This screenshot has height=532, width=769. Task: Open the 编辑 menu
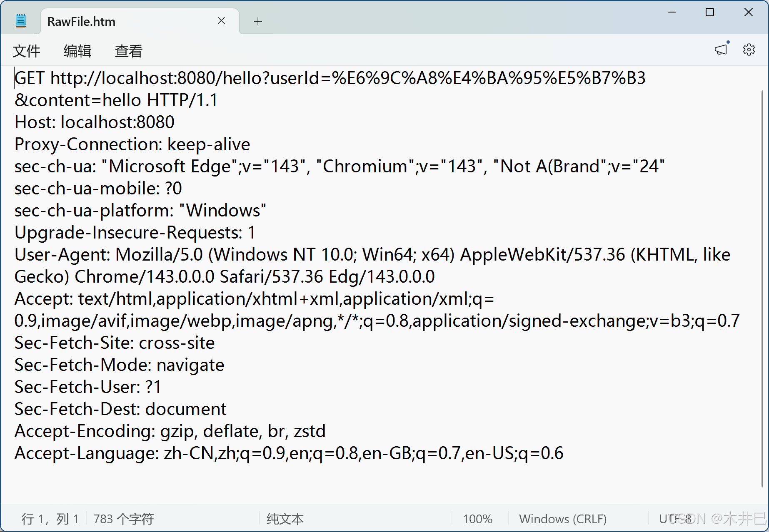(x=77, y=51)
